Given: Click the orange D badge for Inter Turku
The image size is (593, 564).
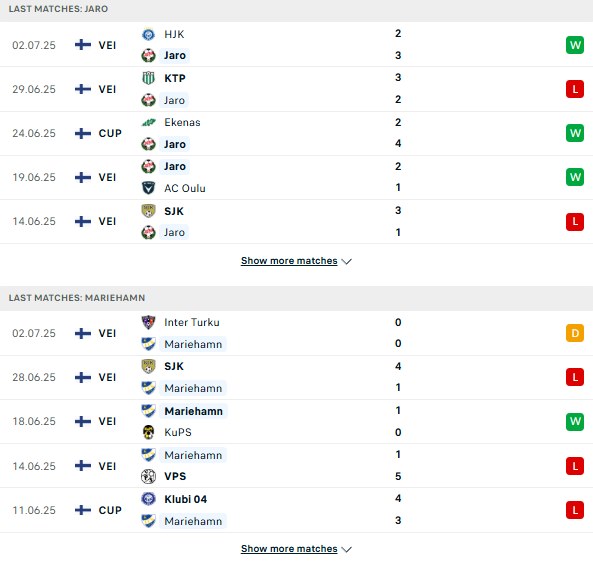Looking at the screenshot, I should (575, 333).
